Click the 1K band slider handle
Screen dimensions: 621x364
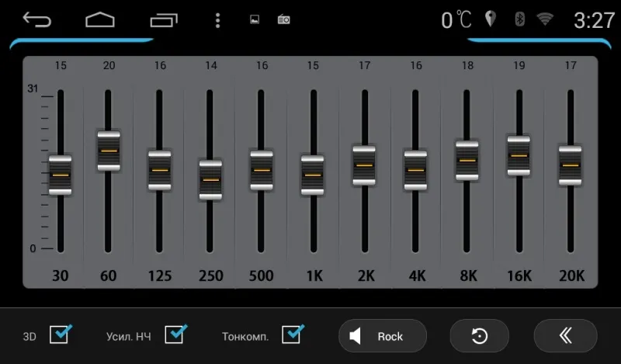313,175
